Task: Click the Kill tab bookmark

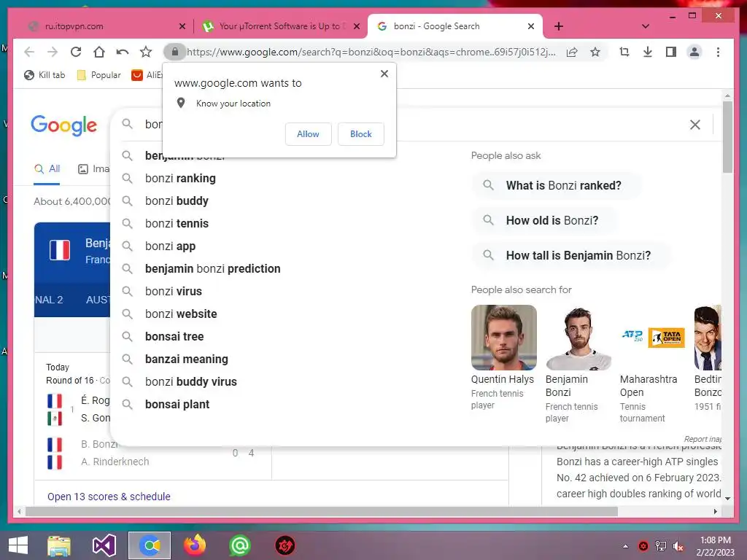Action: tap(44, 75)
